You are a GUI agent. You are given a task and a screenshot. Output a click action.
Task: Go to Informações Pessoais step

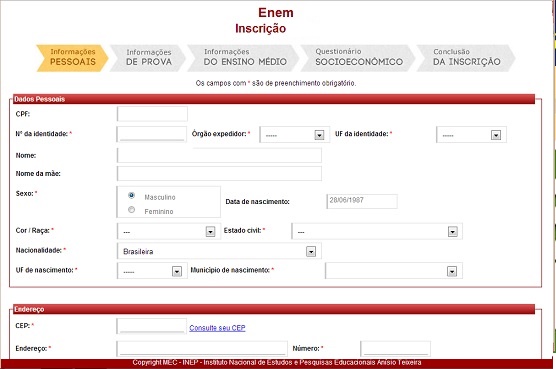click(72, 58)
